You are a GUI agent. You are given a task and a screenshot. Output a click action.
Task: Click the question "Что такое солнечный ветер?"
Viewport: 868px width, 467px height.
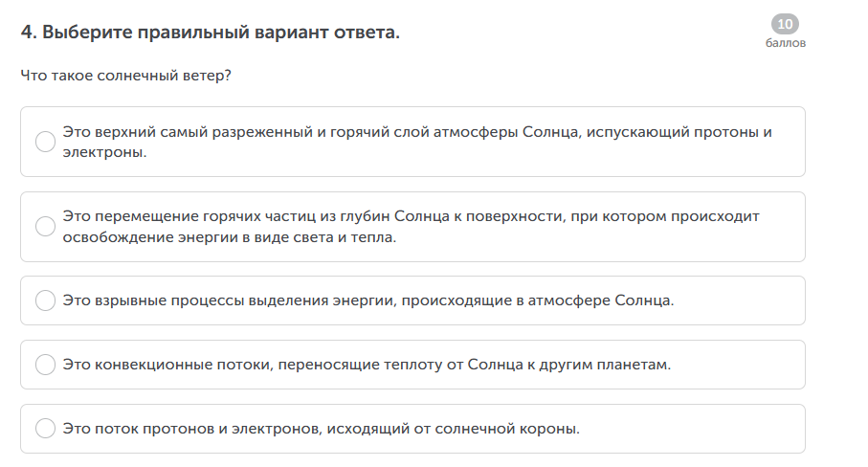[125, 75]
